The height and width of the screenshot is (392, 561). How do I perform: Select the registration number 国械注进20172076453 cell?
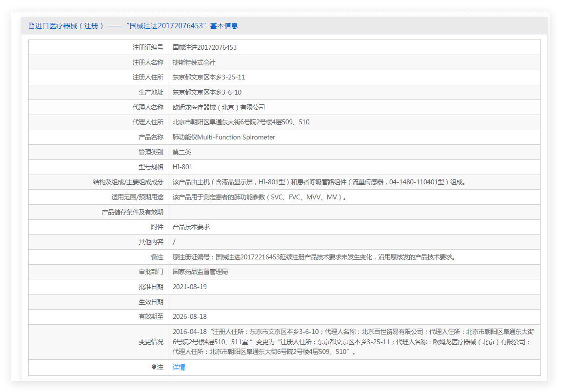[x=205, y=47]
